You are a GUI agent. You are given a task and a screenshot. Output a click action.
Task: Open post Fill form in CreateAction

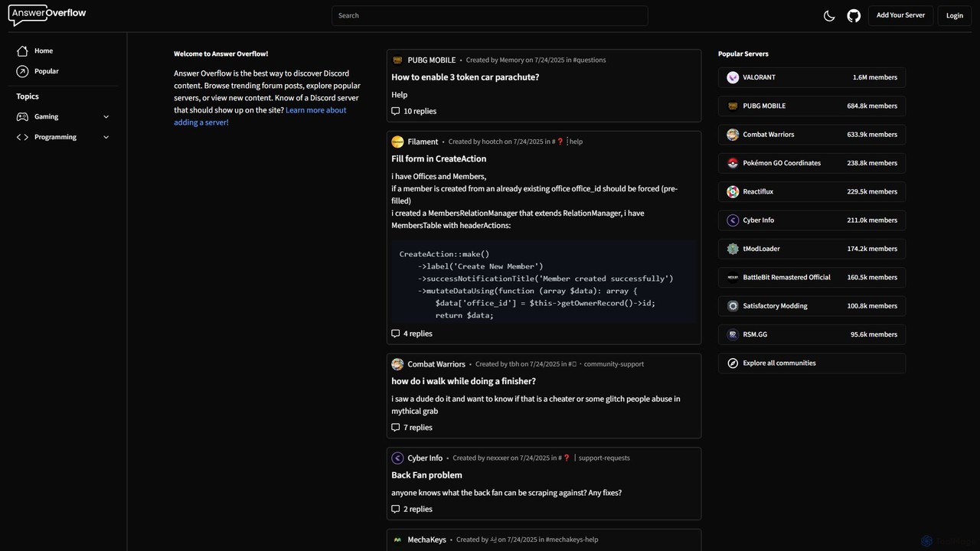click(x=439, y=159)
